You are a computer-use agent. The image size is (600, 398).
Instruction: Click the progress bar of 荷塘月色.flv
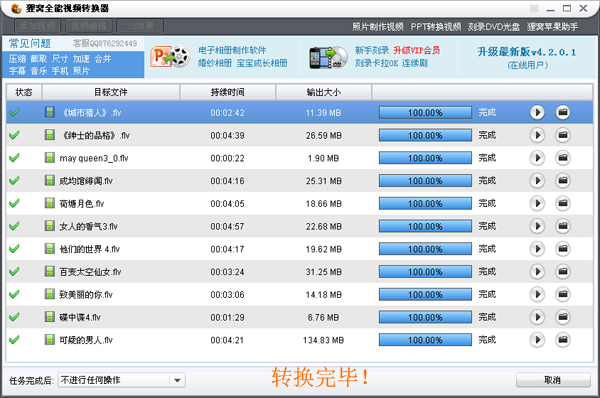click(425, 203)
